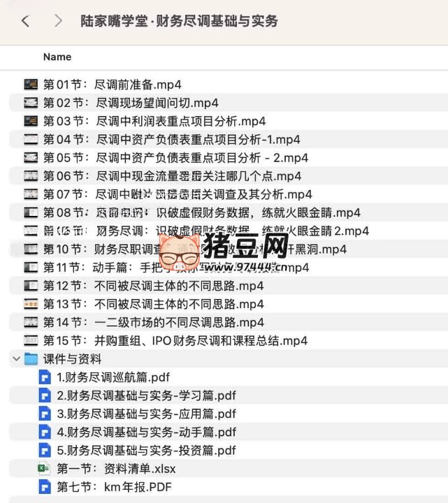Click video icon of 资产负债表重点项目分析-1.mp4

tap(31, 139)
